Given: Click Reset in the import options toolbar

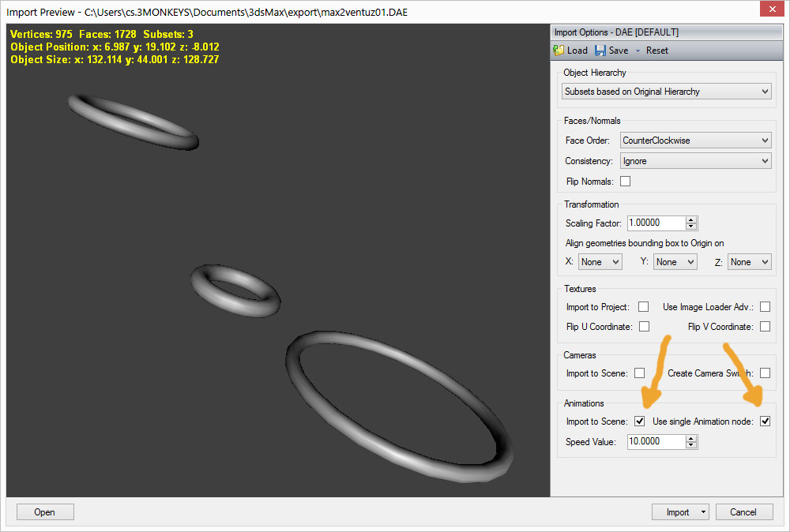Looking at the screenshot, I should (x=656, y=51).
